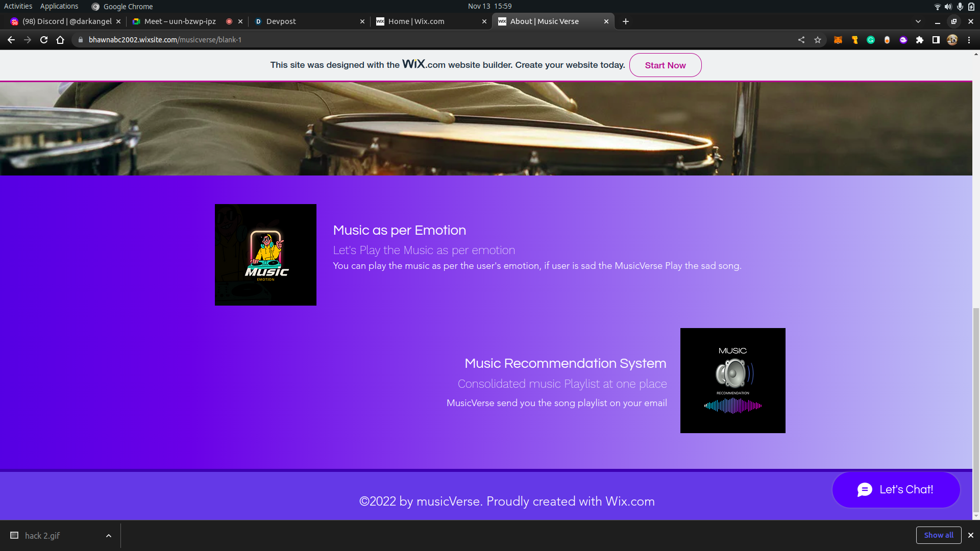Toggle the Chrome side panel
The image size is (980, 551).
click(x=936, y=40)
